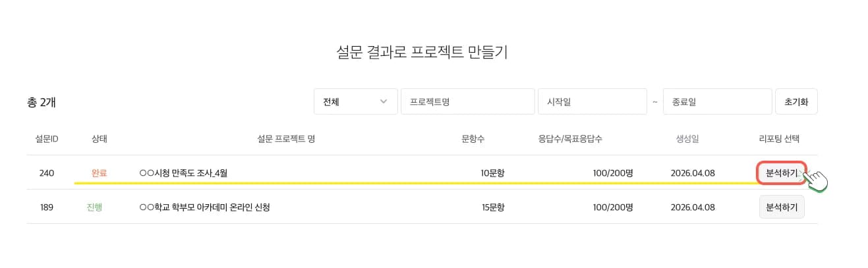This screenshot has width=868, height=268.
Task: Select the ○○학교 학부모 아카데미 온라인 신청 project
Action: tap(205, 207)
